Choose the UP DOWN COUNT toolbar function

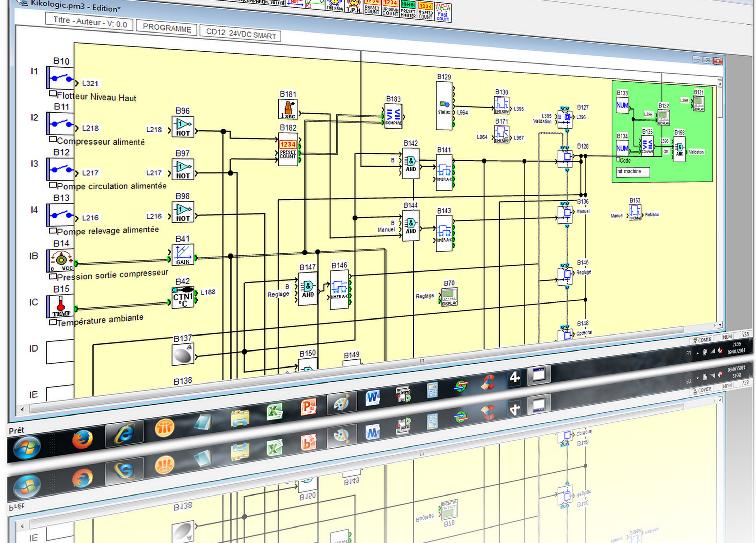tap(390, 8)
